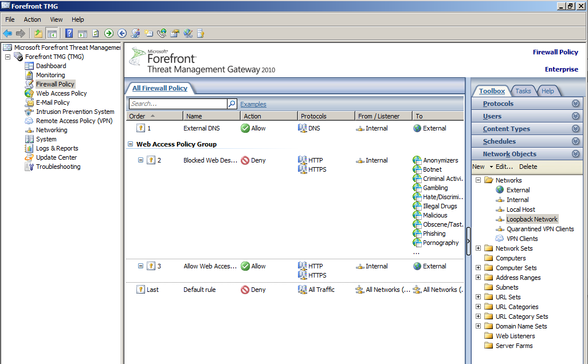Toggle the console tree pane toolbar icon
The image size is (588, 364).
click(52, 33)
